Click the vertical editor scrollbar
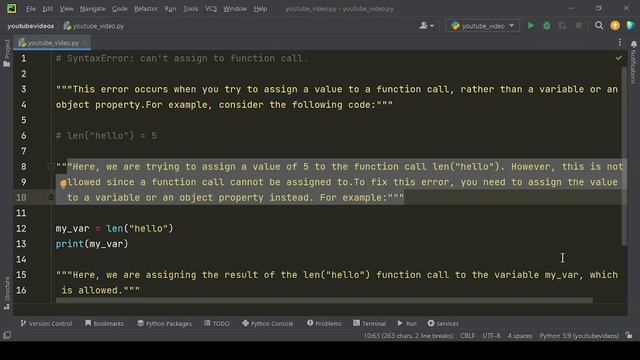The height and width of the screenshot is (360, 640). 624,155
